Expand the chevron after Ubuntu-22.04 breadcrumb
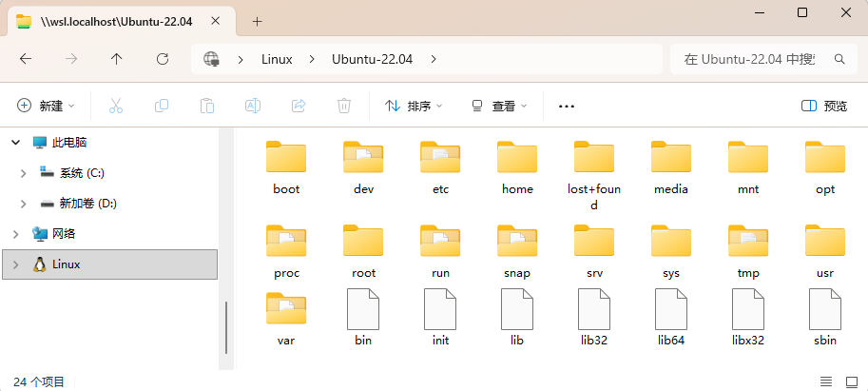 coord(434,59)
